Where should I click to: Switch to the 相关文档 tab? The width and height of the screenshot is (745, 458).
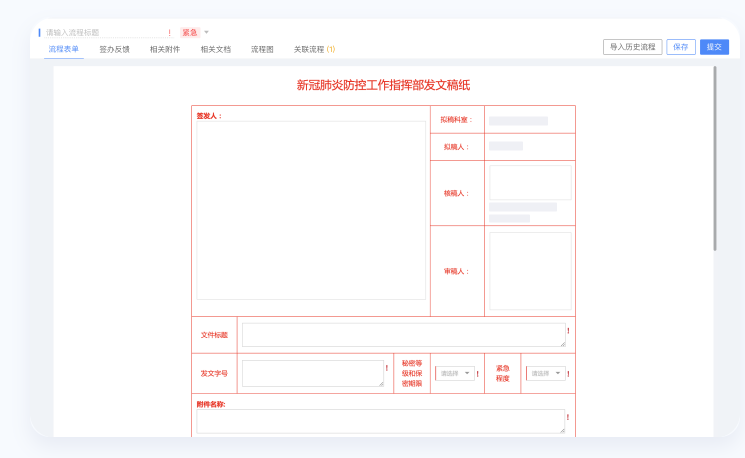coord(215,49)
